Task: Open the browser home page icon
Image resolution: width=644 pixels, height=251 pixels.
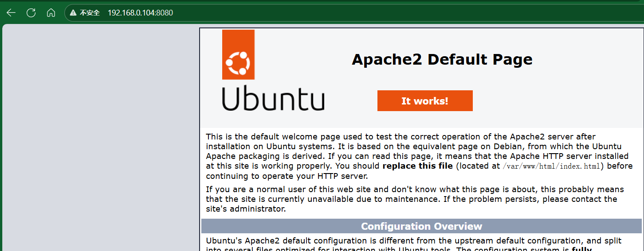Action: coord(51,13)
